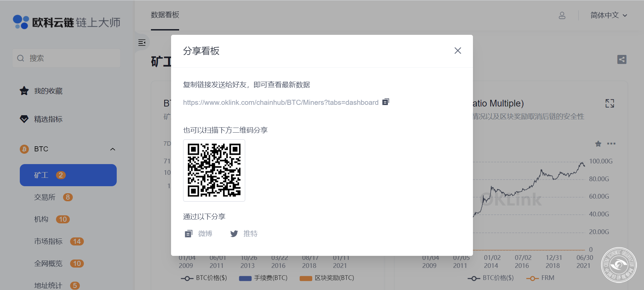The width and height of the screenshot is (644, 290).
Task: Favorite the right chart with star icon
Action: (x=598, y=144)
